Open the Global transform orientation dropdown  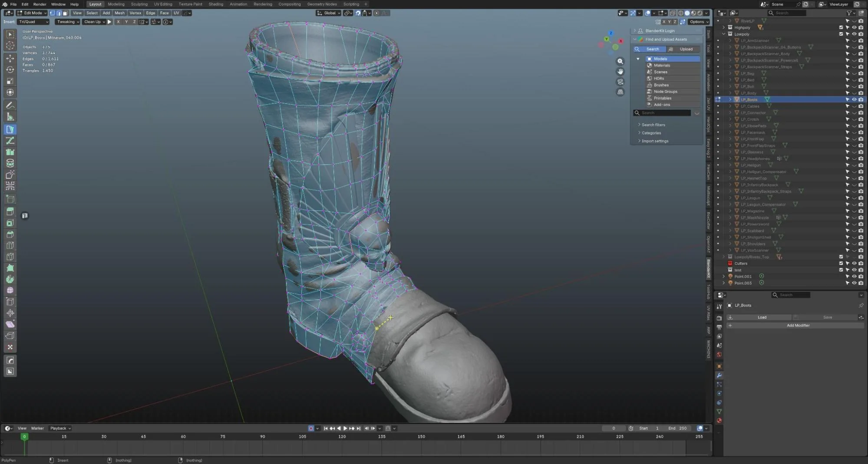pyautogui.click(x=328, y=13)
